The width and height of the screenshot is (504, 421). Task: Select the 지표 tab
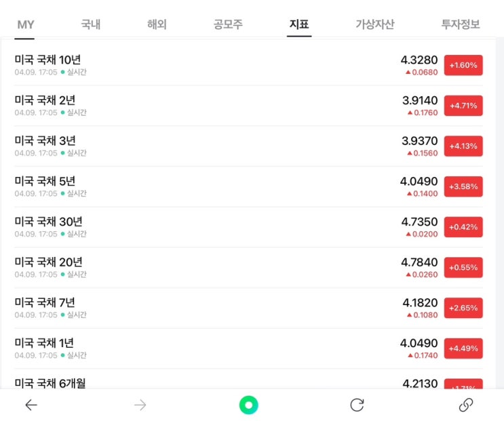299,24
